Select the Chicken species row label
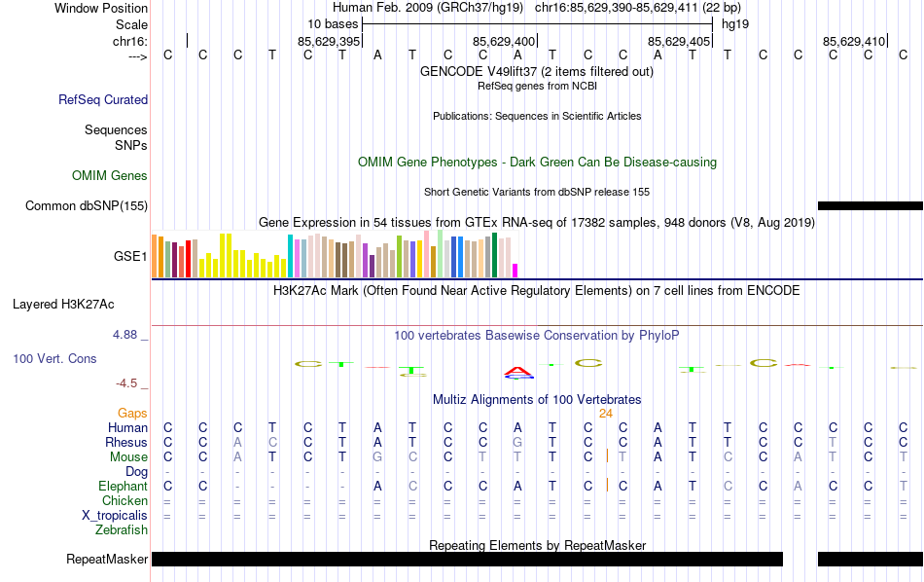Viewport: 924px width, 582px height. point(124,500)
